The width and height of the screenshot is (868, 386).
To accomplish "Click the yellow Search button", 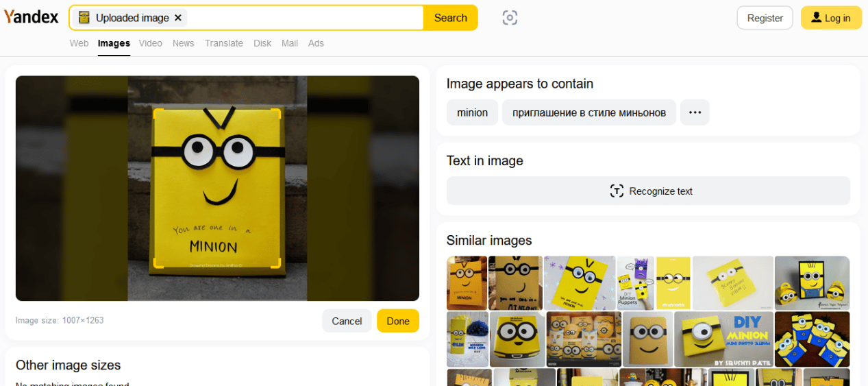I will [450, 18].
